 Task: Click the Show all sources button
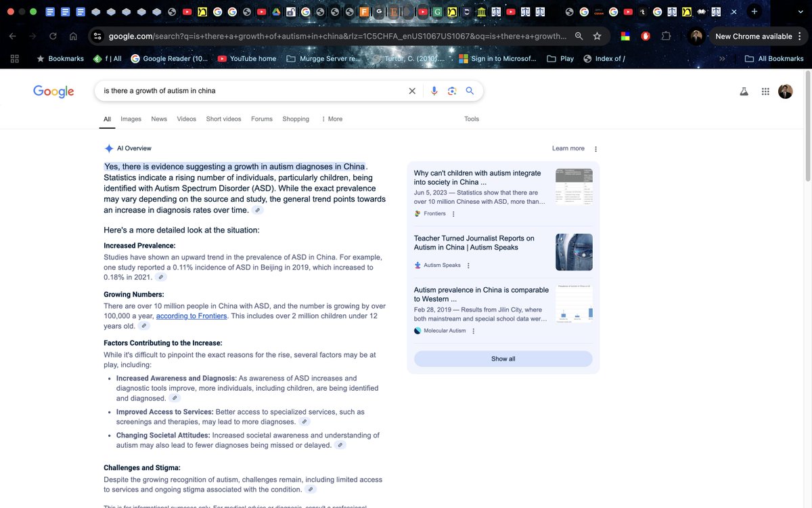pos(503,359)
